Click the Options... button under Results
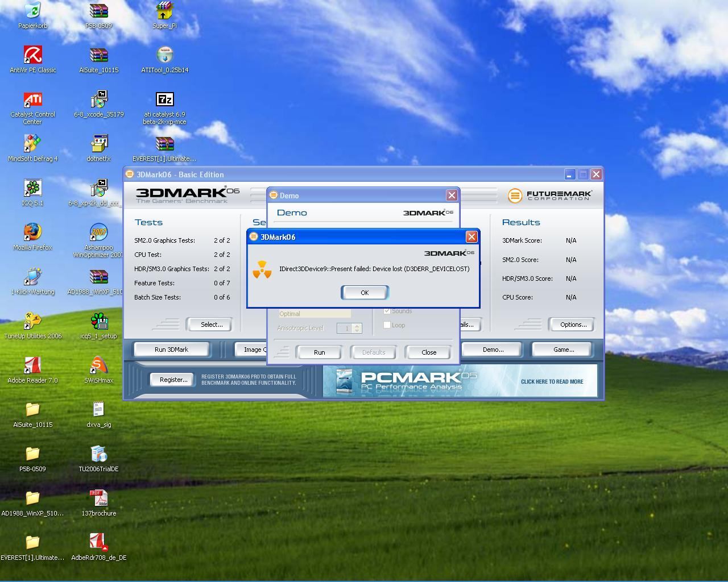The width and height of the screenshot is (728, 582). tap(573, 325)
